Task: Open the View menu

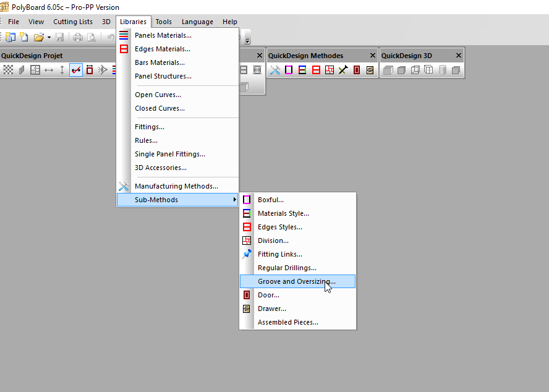Action: [x=36, y=22]
